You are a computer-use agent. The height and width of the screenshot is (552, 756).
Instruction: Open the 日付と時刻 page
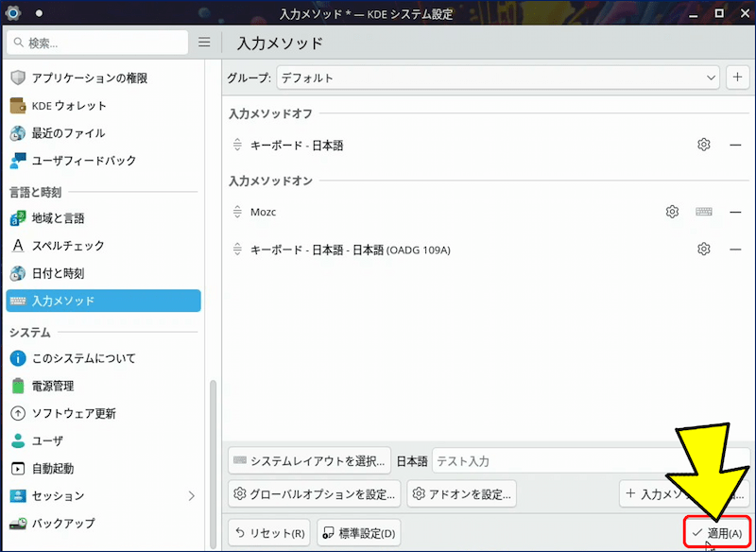[x=103, y=273]
